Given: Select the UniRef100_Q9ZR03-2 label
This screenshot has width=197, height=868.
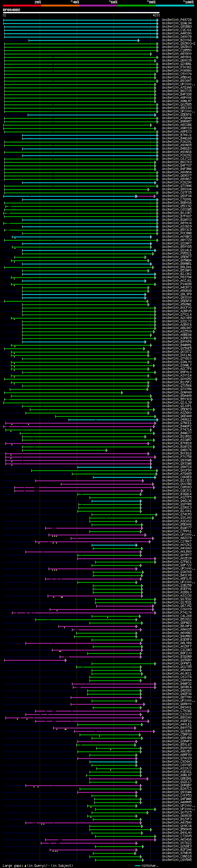Looking at the screenshot, I should pyautogui.click(x=179, y=43).
